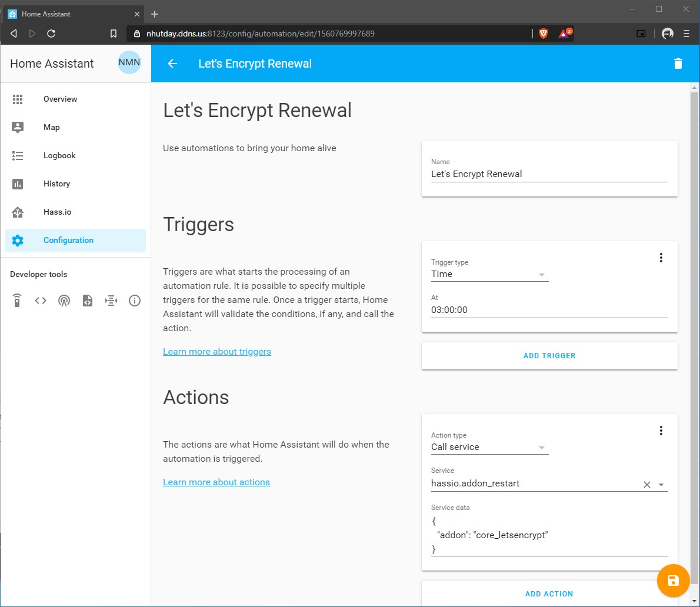Click the Configuration gear icon

pyautogui.click(x=18, y=240)
